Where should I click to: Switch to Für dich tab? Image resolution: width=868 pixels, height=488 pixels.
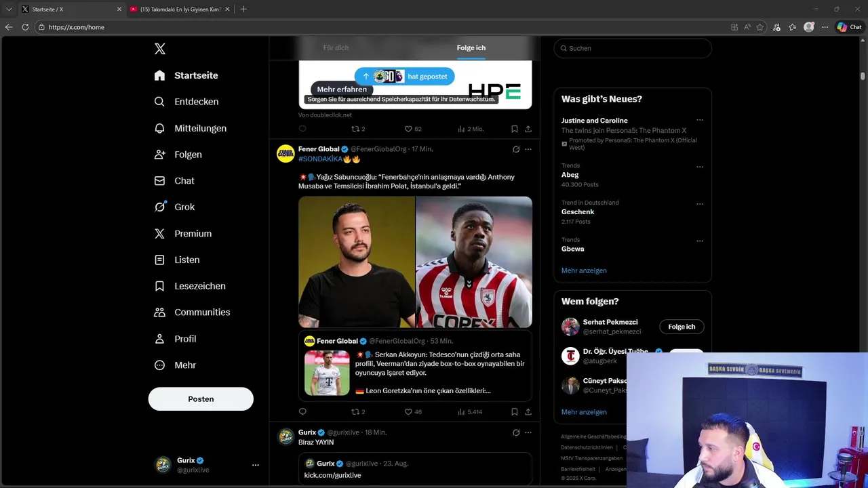(x=336, y=48)
